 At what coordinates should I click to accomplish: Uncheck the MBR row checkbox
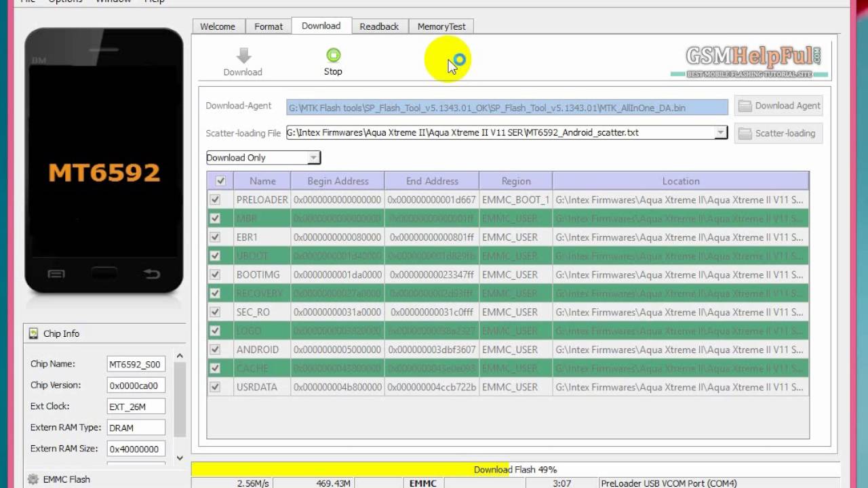(215, 218)
